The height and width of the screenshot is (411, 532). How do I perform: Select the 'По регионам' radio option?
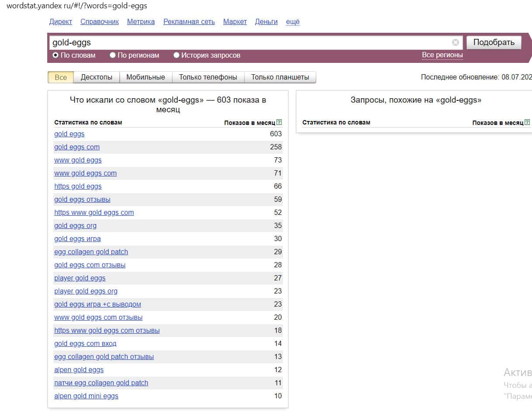(x=113, y=55)
